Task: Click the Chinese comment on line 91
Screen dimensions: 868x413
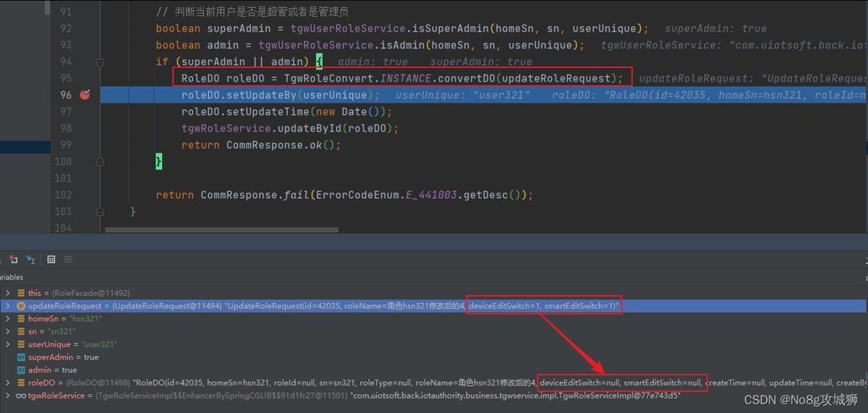Action: tap(252, 12)
